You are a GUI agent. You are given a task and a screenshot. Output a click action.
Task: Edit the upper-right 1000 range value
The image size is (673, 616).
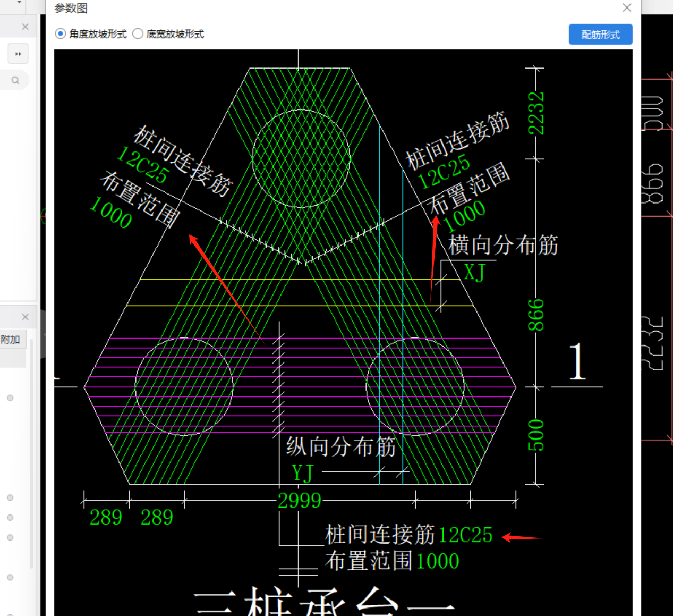pos(464,215)
